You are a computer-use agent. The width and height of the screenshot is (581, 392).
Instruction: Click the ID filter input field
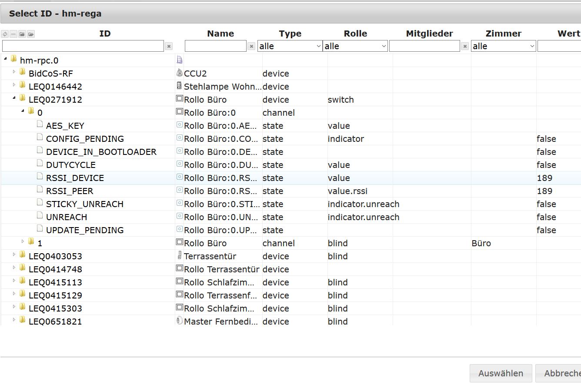83,46
